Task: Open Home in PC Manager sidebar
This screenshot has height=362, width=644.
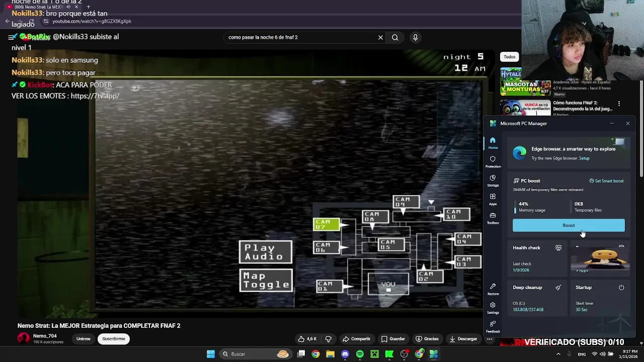Action: click(493, 143)
